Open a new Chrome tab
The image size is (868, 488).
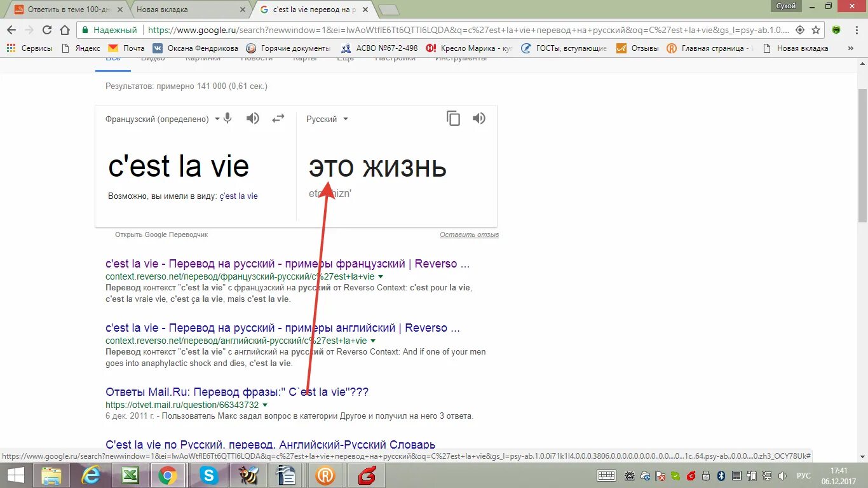click(388, 10)
